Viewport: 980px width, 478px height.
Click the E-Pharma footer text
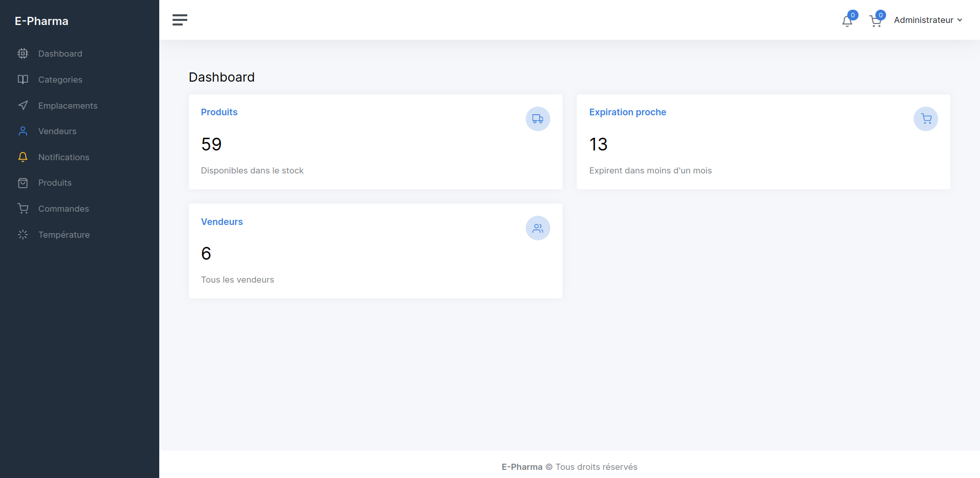522,467
